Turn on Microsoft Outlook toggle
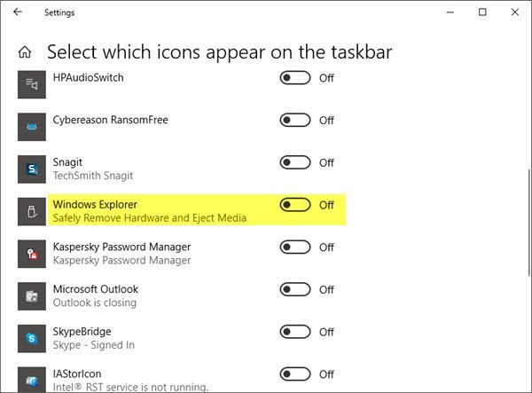Viewport: 532px width, 393px height. point(295,289)
